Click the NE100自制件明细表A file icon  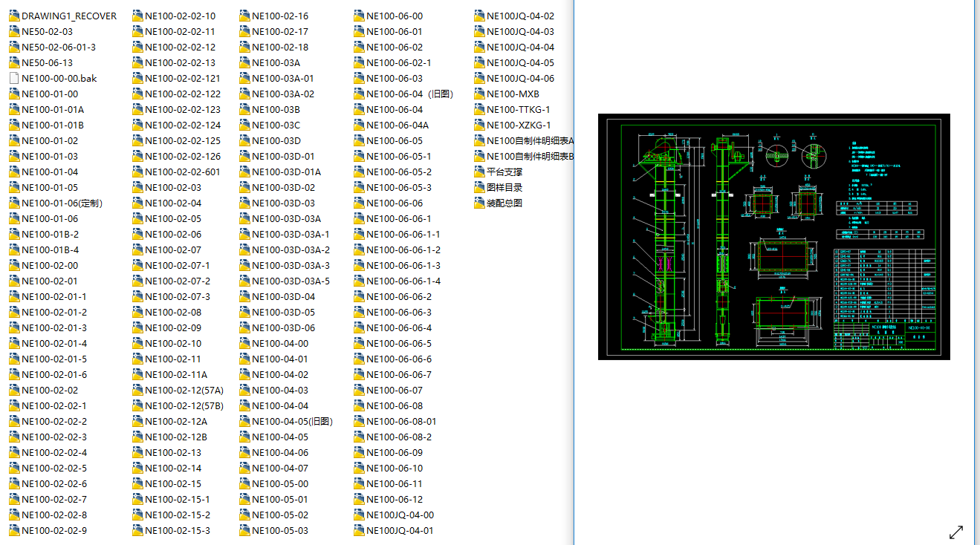(479, 140)
